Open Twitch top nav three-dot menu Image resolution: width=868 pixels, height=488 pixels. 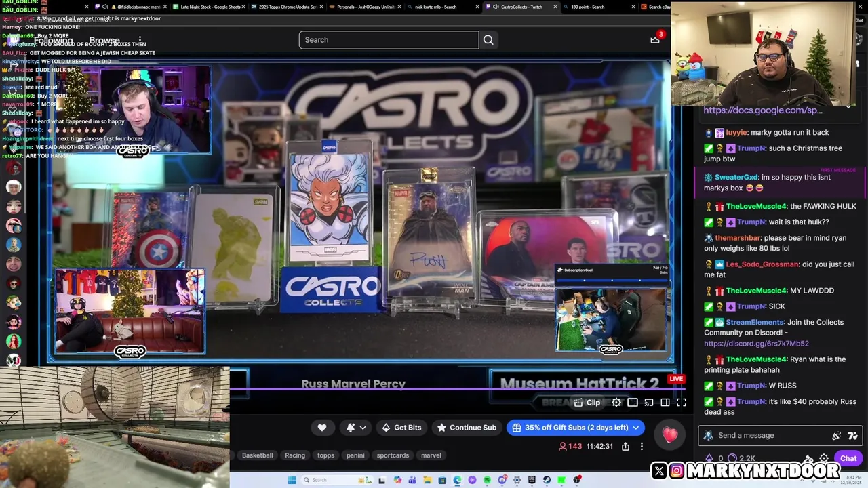[140, 41]
